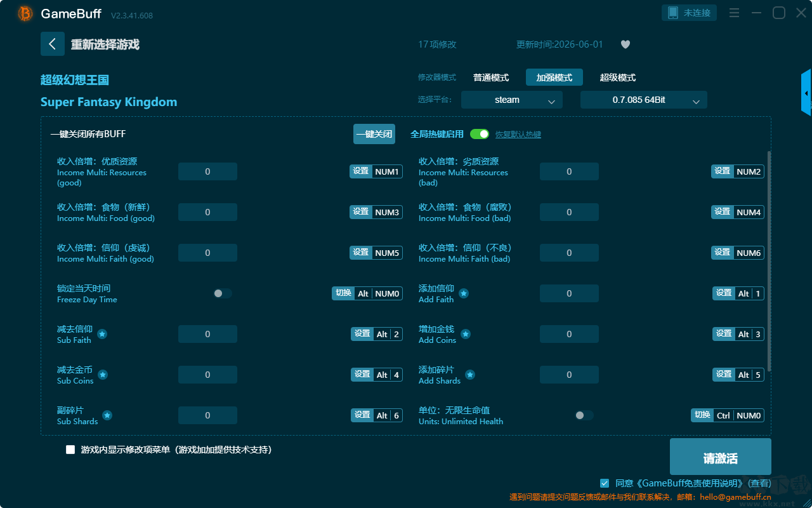Click 设置 for Income Multi Faith (good) NUM5
This screenshot has height=508, width=812.
(361, 253)
